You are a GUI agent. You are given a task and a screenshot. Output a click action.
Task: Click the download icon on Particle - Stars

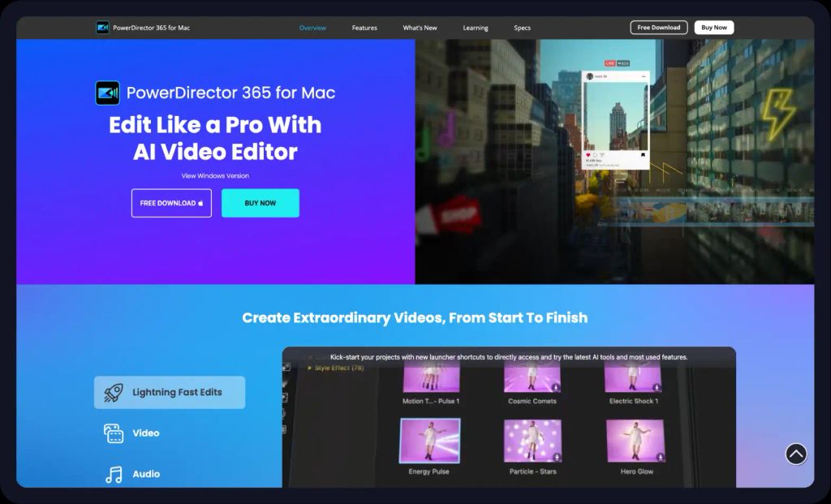tap(557, 455)
